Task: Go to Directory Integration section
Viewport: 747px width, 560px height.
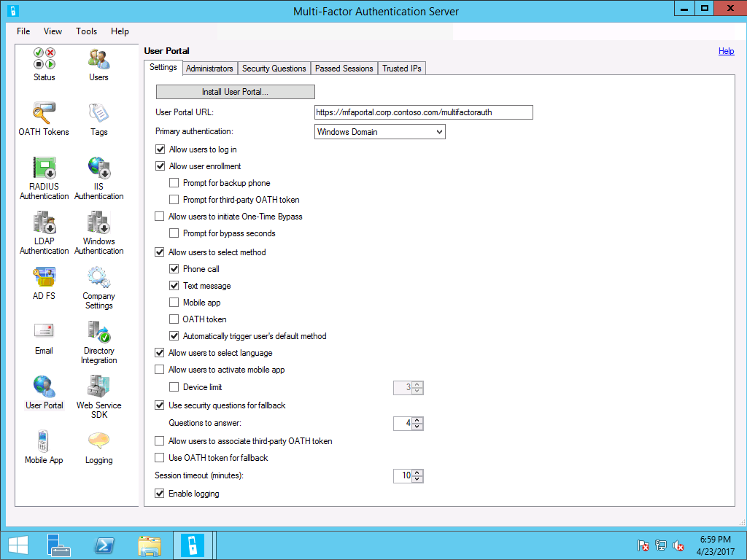Action: (x=98, y=343)
